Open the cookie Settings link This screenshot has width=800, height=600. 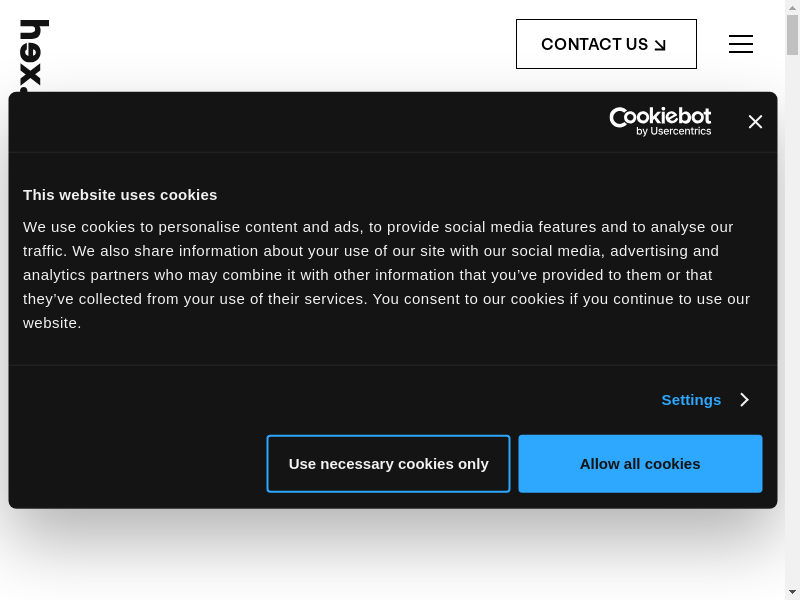[x=691, y=400]
